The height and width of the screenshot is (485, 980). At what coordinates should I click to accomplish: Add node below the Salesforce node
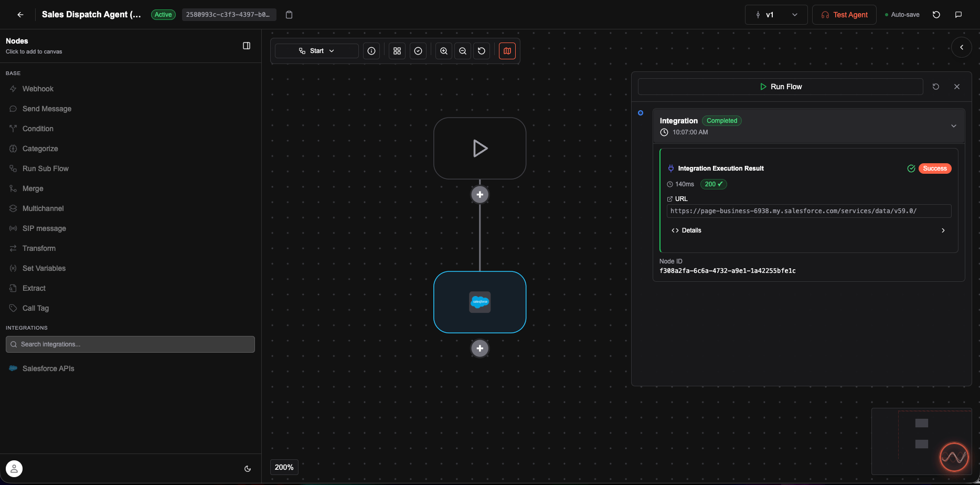click(x=480, y=349)
